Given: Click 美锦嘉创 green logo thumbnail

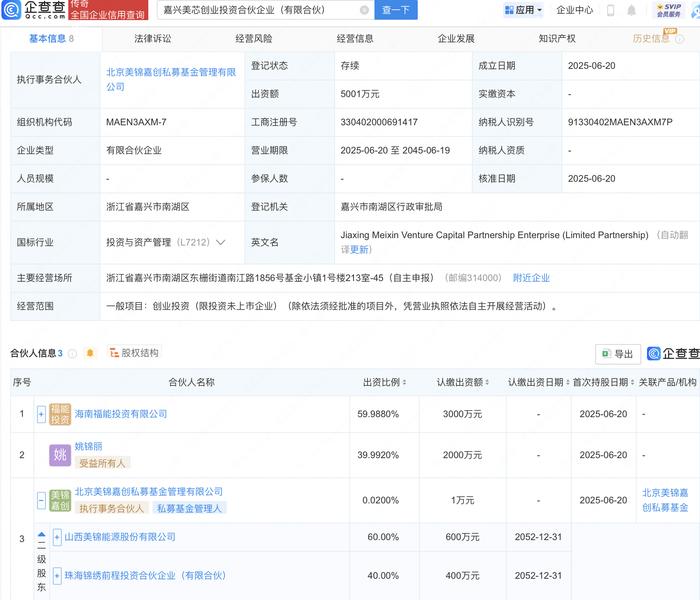Looking at the screenshot, I should [60, 500].
